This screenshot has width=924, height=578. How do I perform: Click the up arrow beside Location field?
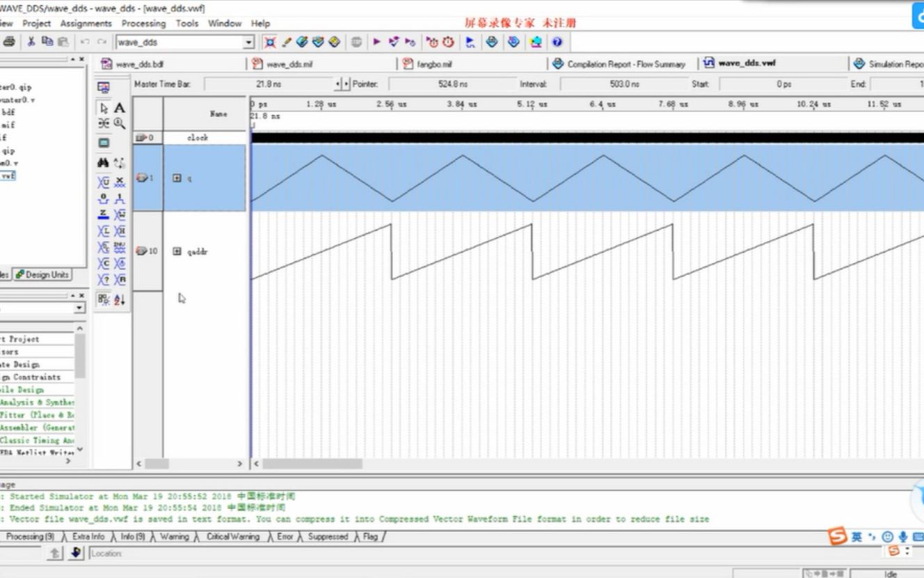coord(56,554)
